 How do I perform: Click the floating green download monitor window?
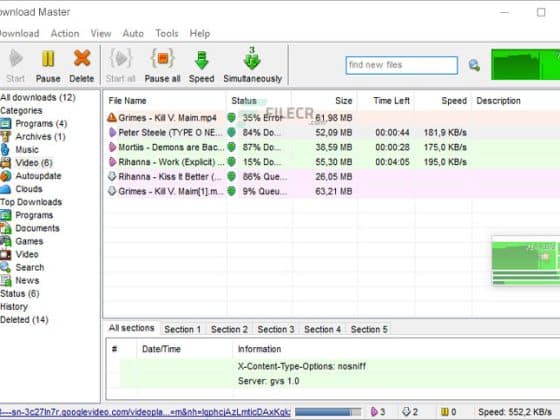pos(526,261)
